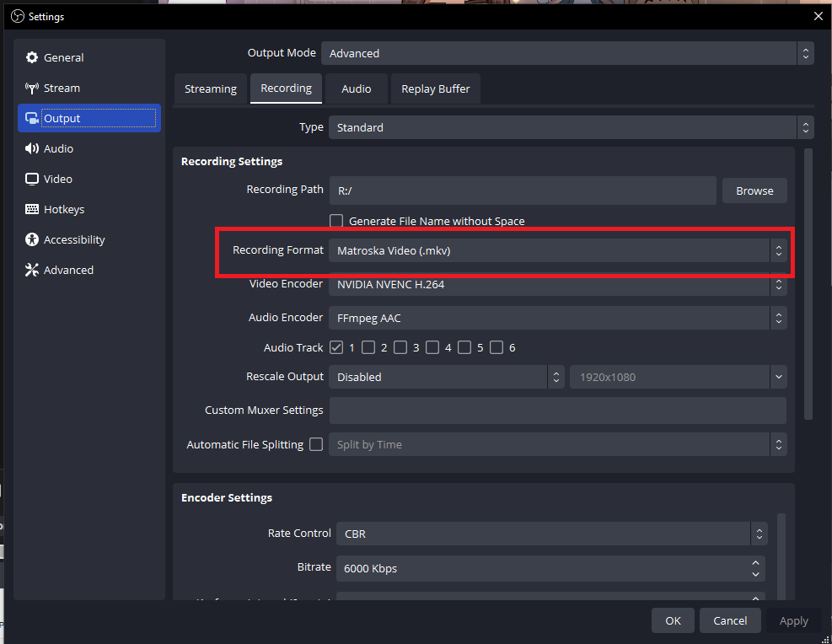Click the Encoder Settings heading
Image resolution: width=832 pixels, height=644 pixels.
(x=227, y=497)
